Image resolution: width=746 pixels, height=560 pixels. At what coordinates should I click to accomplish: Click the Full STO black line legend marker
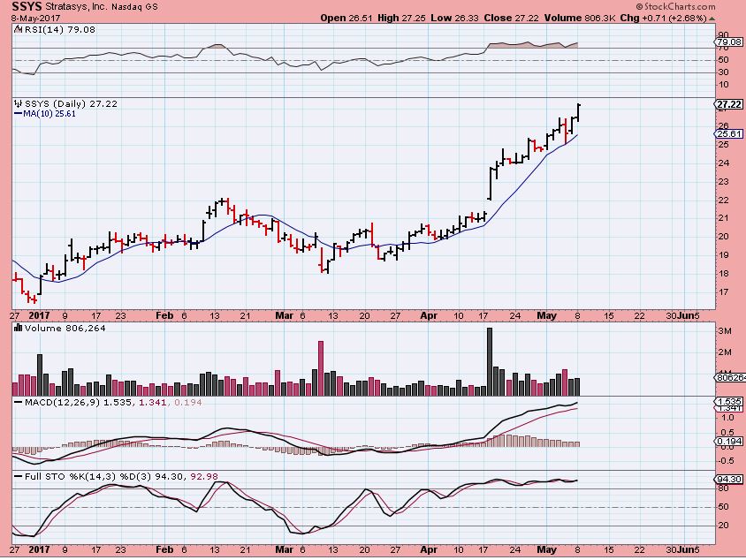click(18, 476)
